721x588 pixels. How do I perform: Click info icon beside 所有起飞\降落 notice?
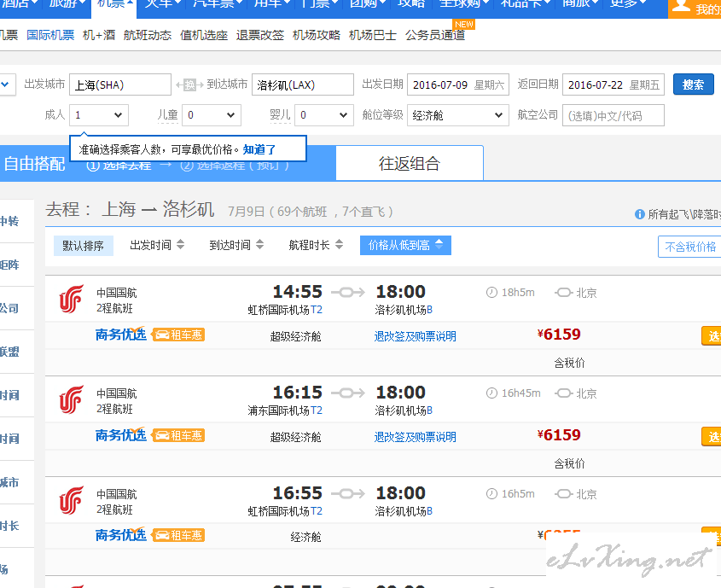[x=640, y=214]
